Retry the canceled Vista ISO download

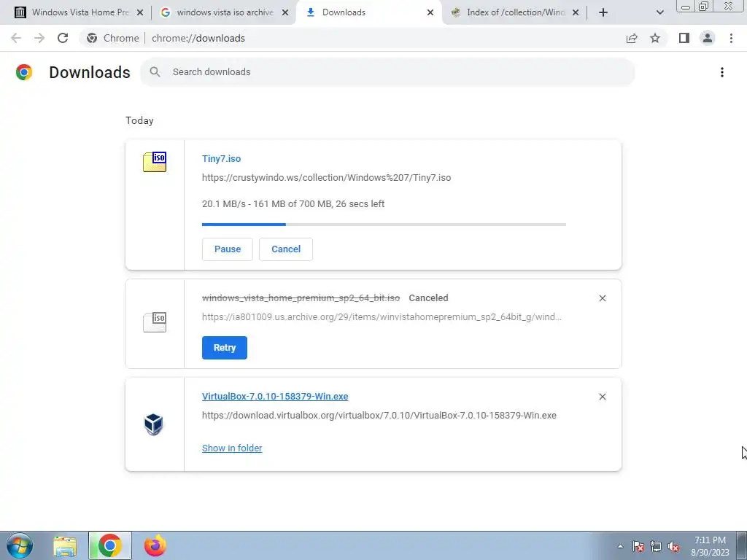[225, 348]
